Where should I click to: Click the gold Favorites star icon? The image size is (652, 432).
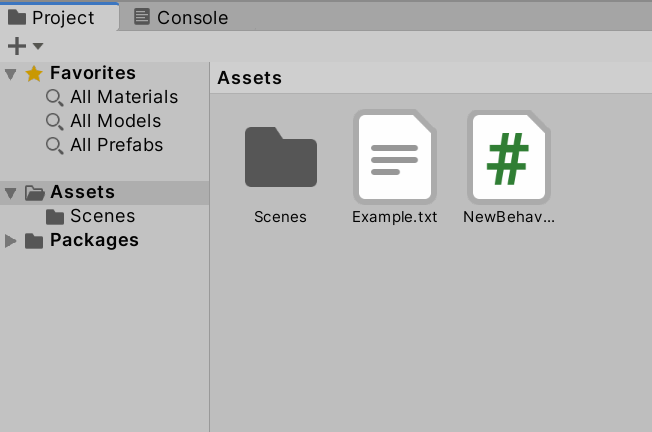[34, 73]
